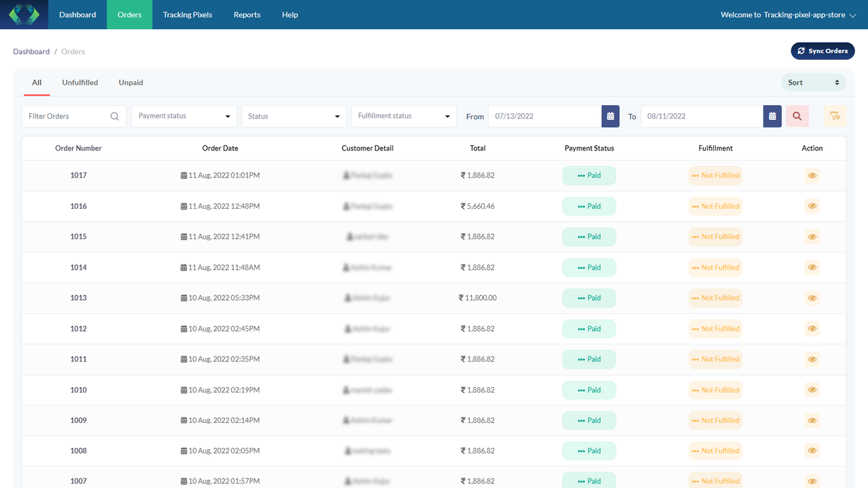Expand the Fulfillment status dropdown

[x=403, y=116]
